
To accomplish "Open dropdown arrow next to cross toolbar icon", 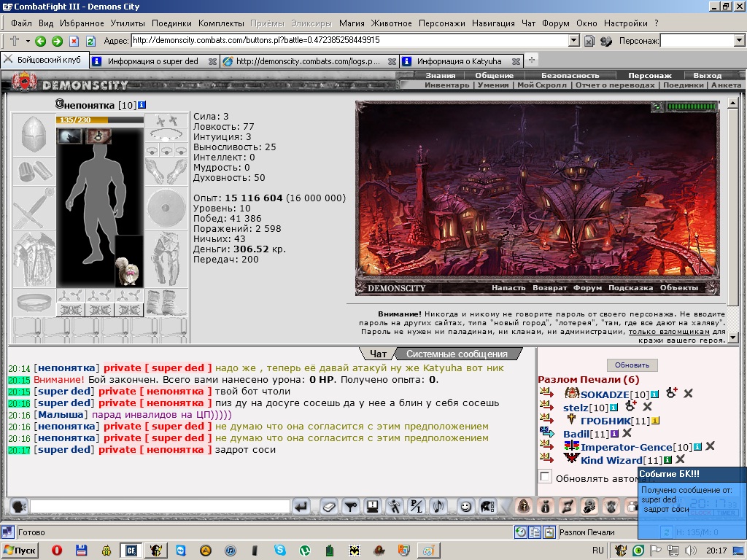I will point(28,42).
